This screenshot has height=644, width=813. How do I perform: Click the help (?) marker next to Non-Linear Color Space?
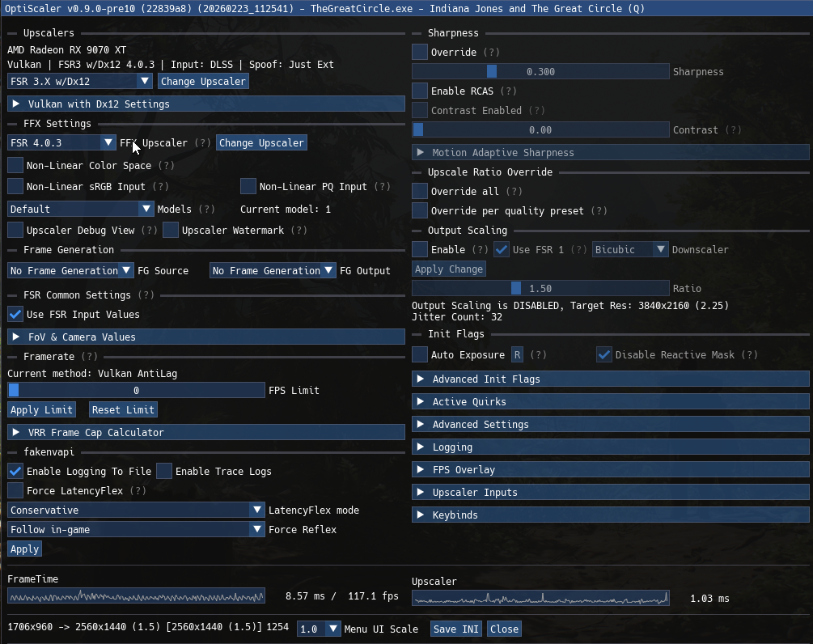tap(166, 165)
